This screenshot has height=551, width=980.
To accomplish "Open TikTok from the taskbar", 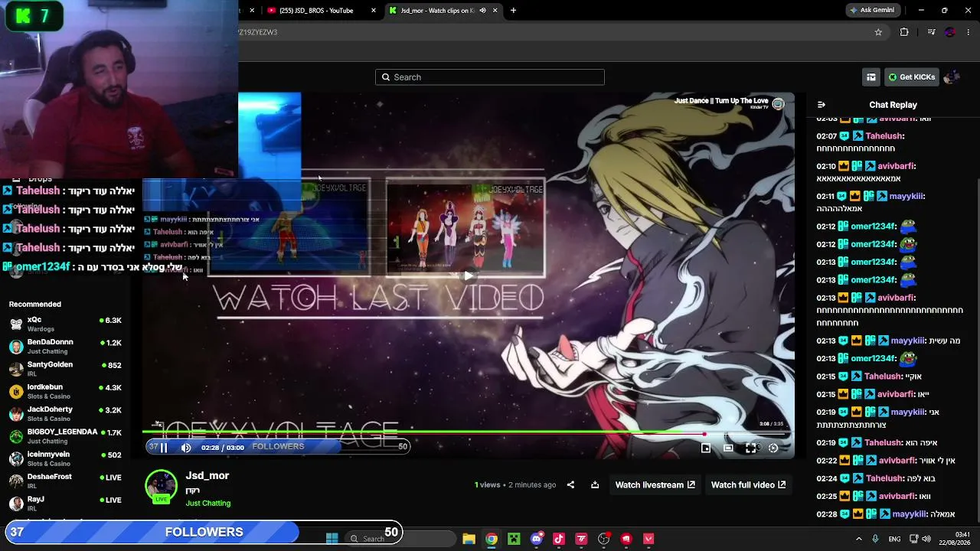I will coord(559,539).
